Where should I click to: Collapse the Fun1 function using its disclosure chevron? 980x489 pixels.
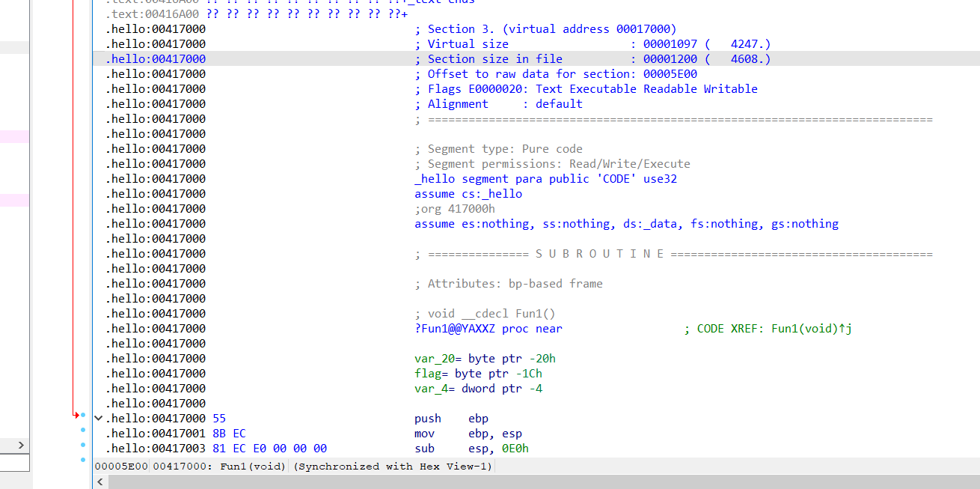click(98, 418)
